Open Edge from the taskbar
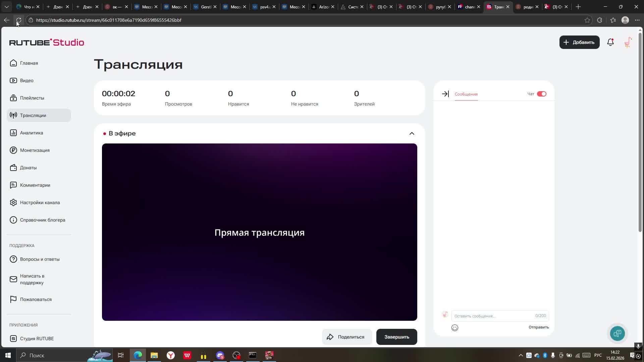 point(138,355)
